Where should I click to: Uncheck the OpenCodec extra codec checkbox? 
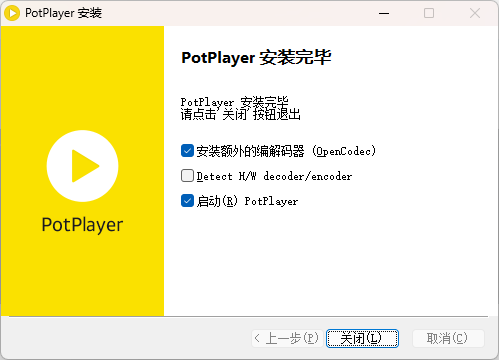click(x=187, y=151)
